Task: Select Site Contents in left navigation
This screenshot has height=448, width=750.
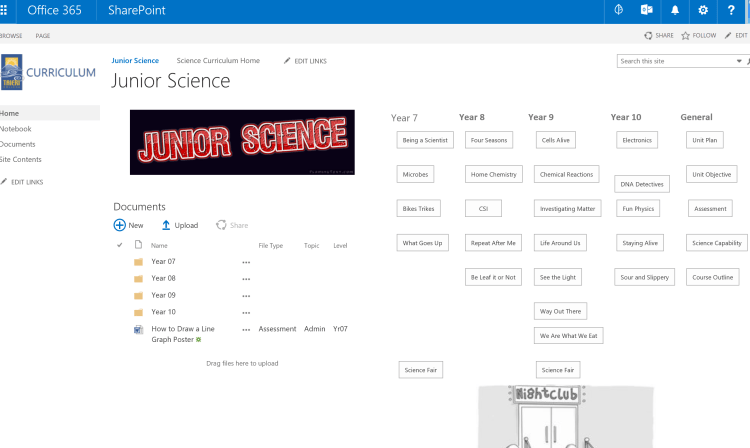Action: pyautogui.click(x=21, y=160)
